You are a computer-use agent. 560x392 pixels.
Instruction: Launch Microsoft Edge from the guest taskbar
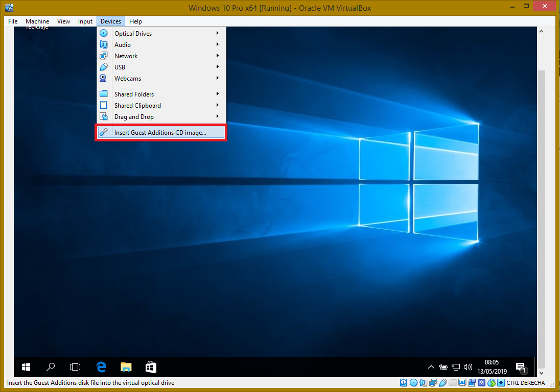(x=102, y=366)
